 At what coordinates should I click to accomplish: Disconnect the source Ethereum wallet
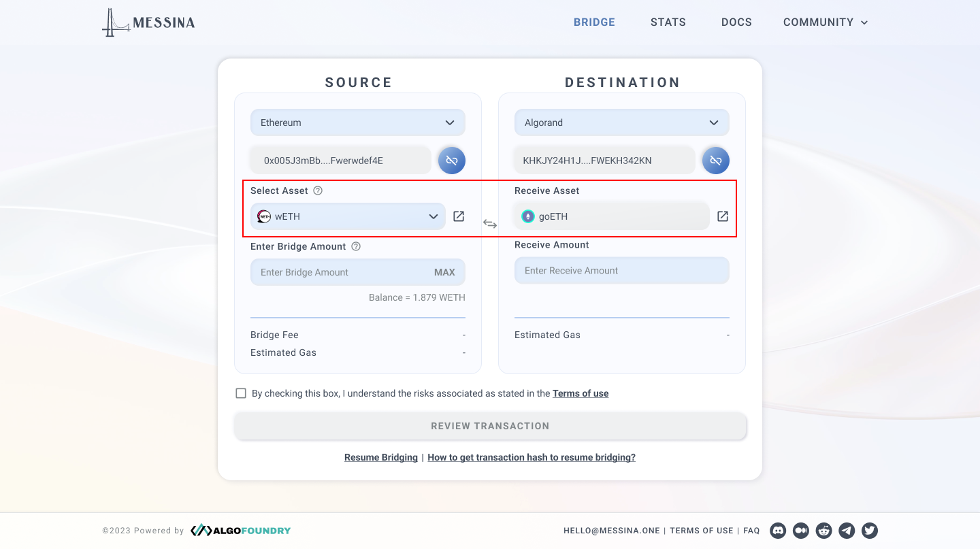[x=451, y=161]
